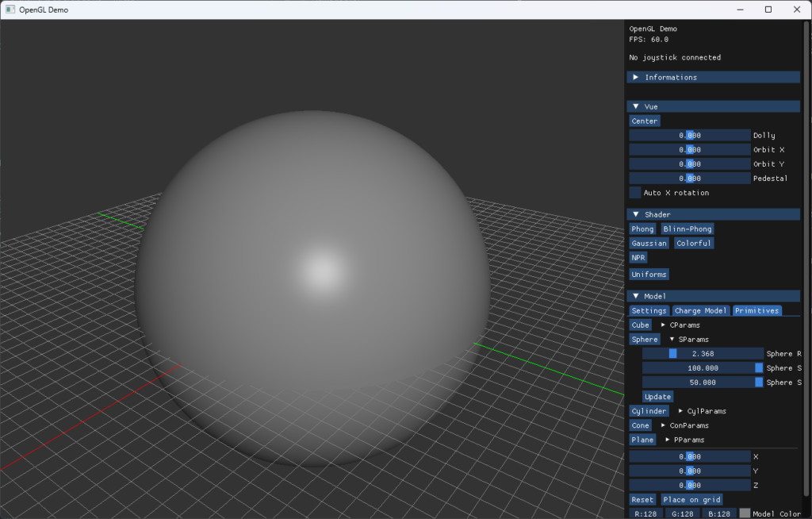Screen dimensions: 812x519
Task: Click the Z position slider
Action: point(690,486)
